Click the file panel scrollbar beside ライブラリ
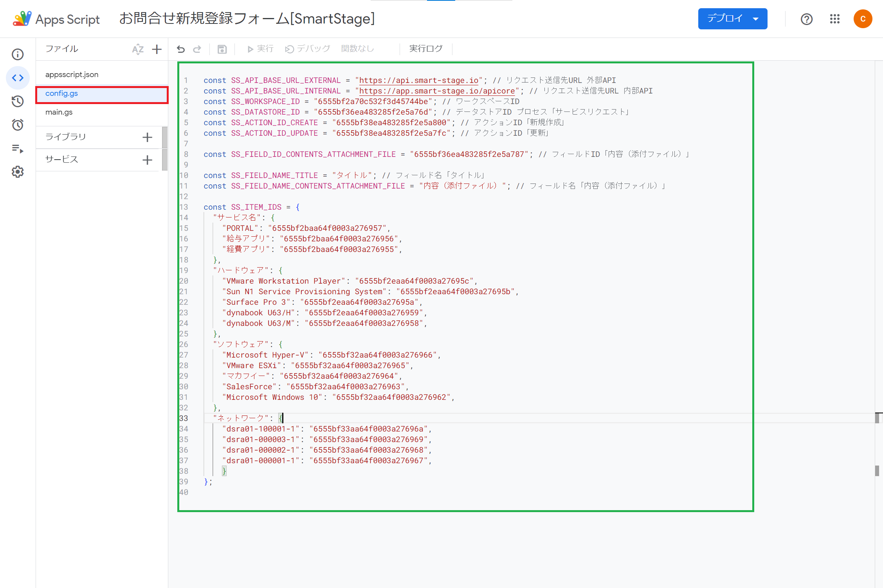The width and height of the screenshot is (883, 588). tap(165, 137)
